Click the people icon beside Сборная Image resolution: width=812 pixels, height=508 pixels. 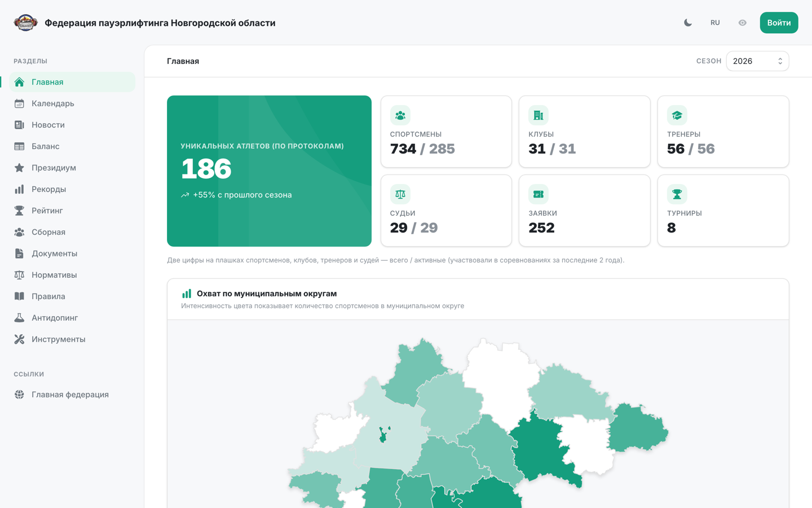pos(19,232)
